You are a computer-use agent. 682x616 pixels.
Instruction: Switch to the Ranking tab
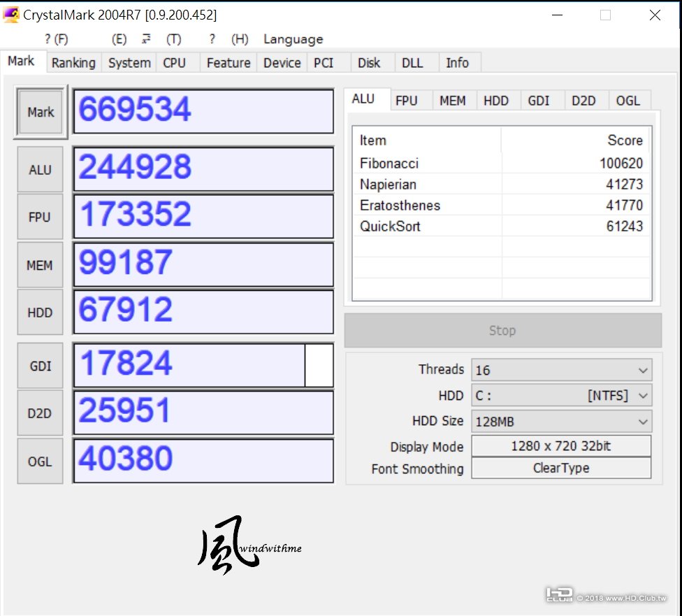pos(73,63)
